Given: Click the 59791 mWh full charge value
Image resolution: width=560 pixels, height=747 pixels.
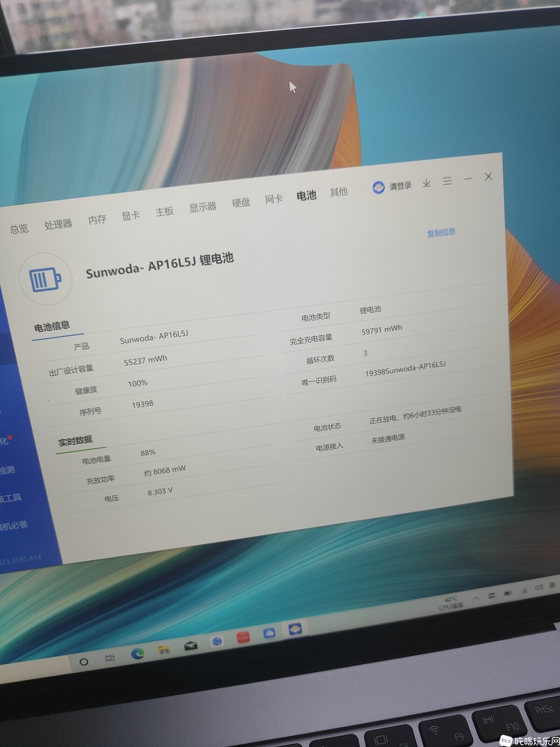Looking at the screenshot, I should 382,330.
